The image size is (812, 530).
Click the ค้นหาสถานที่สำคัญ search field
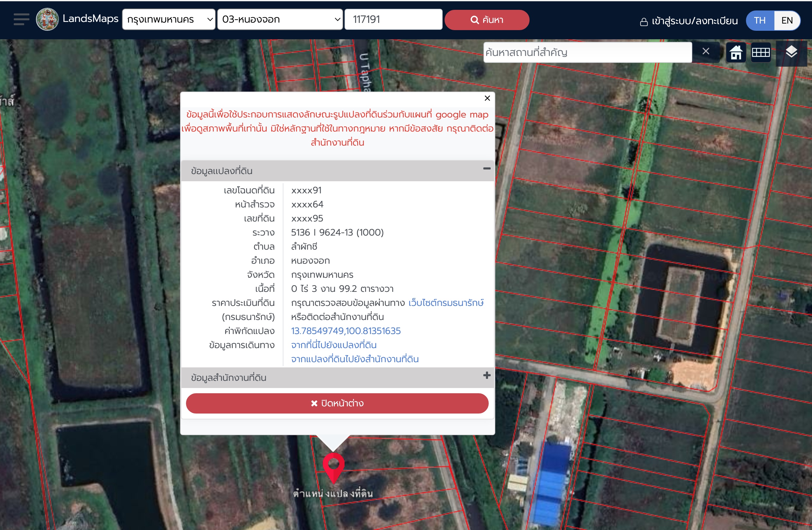587,52
